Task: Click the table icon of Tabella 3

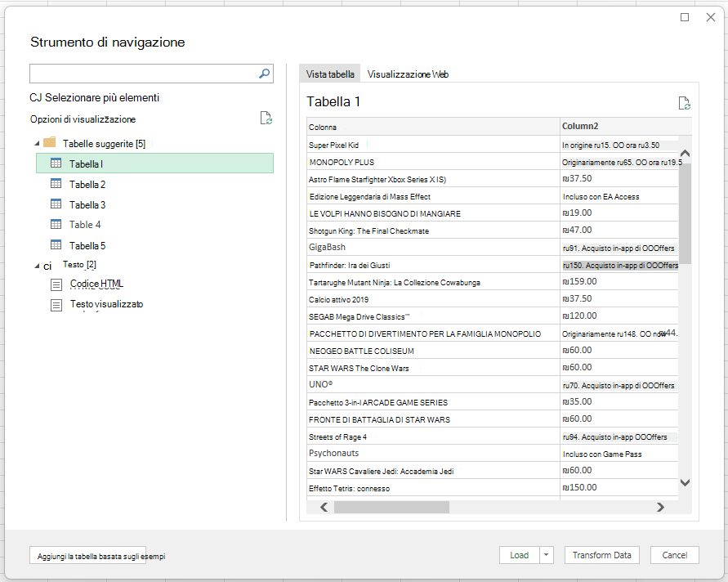Action: pyautogui.click(x=56, y=204)
